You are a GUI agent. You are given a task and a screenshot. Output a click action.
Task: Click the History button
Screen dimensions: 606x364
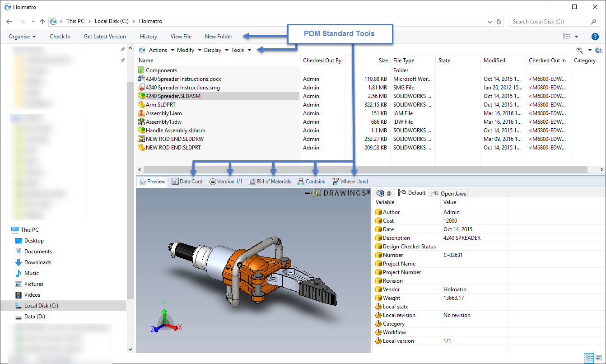(149, 37)
